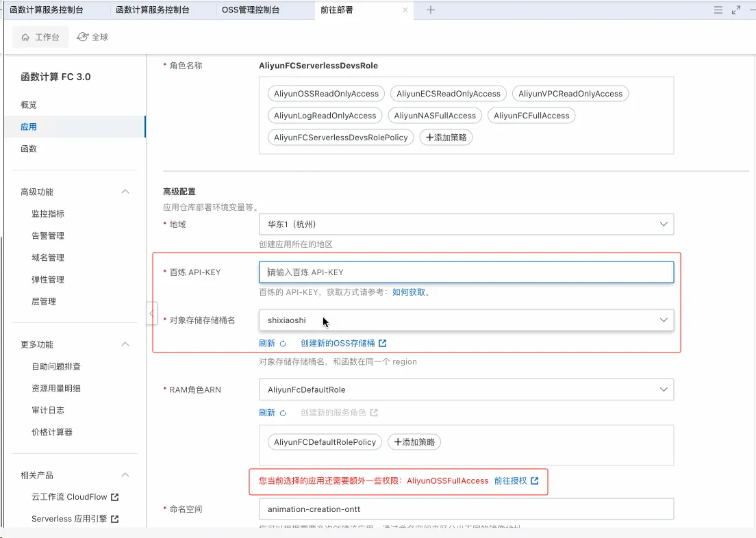Open 自助问题排查 in the sidebar
This screenshot has height=538, width=756.
pyautogui.click(x=56, y=366)
